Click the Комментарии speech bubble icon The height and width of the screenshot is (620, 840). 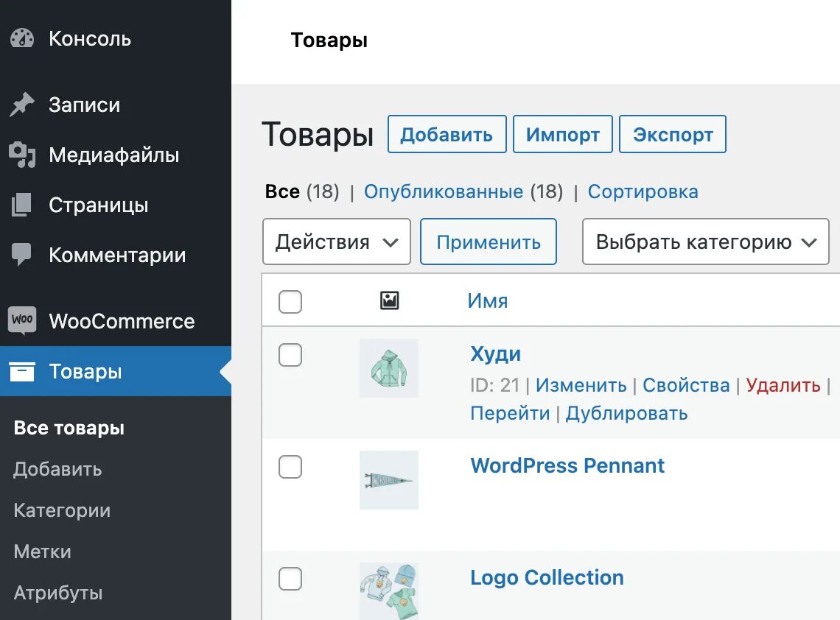click(x=22, y=256)
